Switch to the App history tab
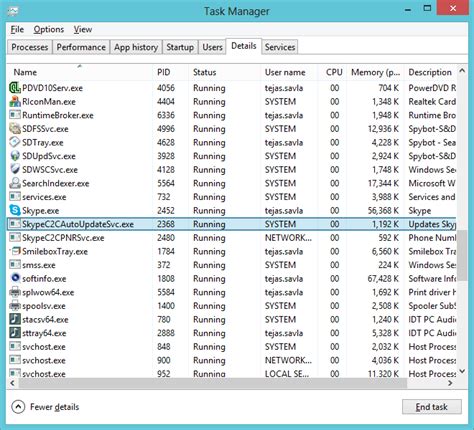Viewport: 474px width, 430px height. click(x=136, y=47)
